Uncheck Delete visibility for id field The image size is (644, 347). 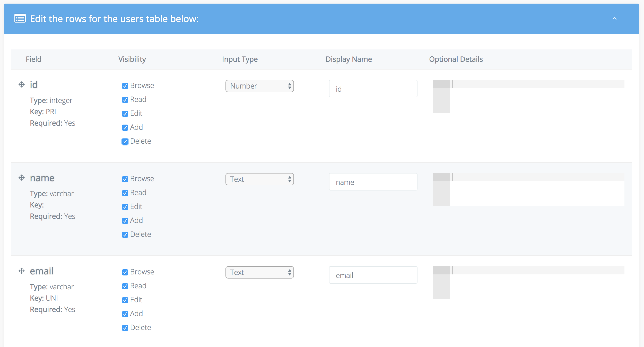pyautogui.click(x=125, y=141)
